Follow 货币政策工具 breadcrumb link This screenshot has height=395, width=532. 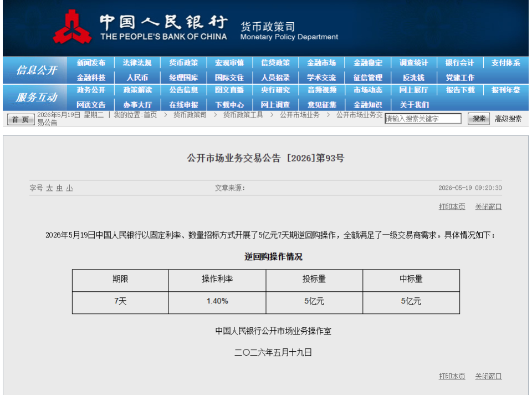pos(243,115)
